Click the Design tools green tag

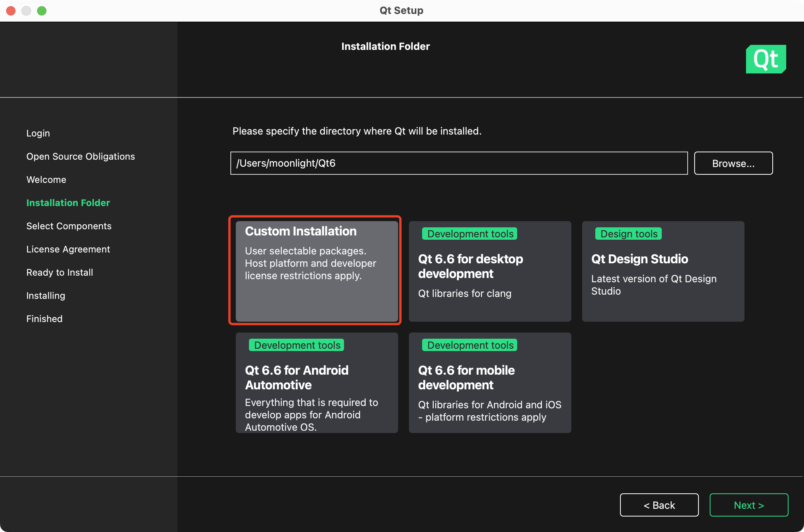pos(629,234)
